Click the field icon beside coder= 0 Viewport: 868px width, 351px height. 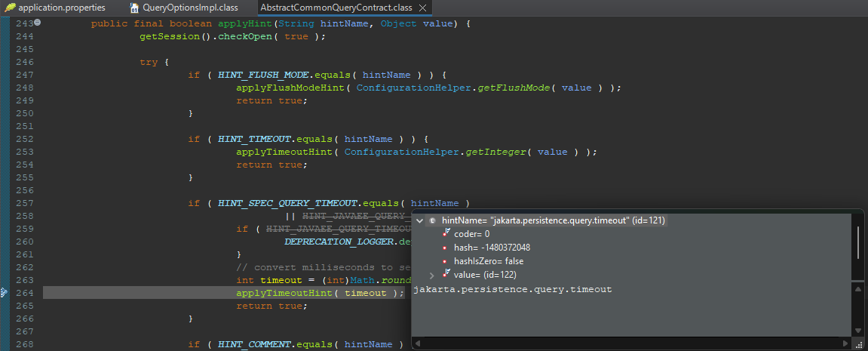click(446, 233)
